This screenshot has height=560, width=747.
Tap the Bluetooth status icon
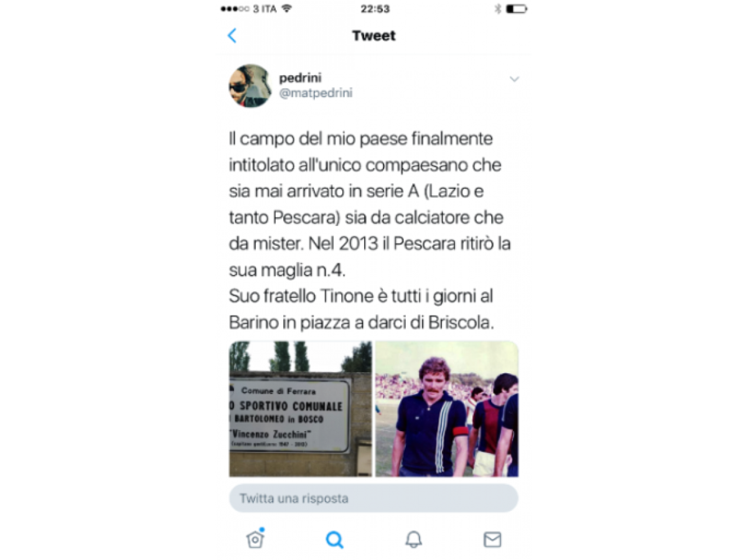point(497,9)
